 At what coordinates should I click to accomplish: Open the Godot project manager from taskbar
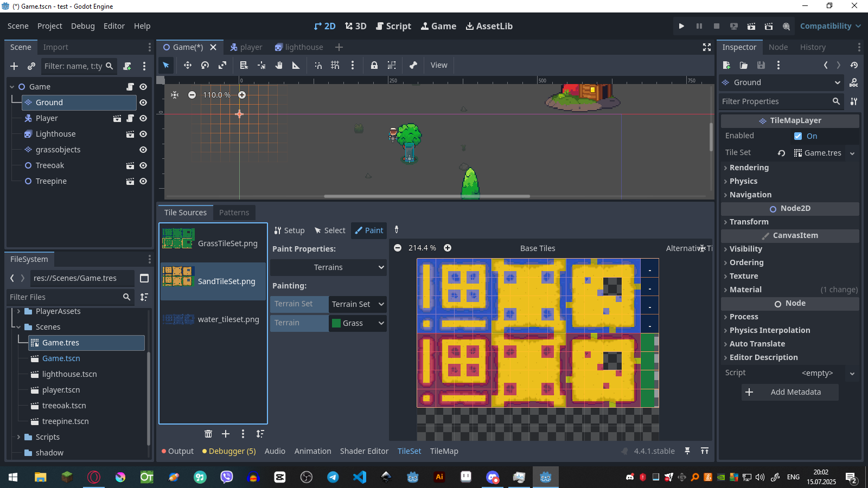545,477
